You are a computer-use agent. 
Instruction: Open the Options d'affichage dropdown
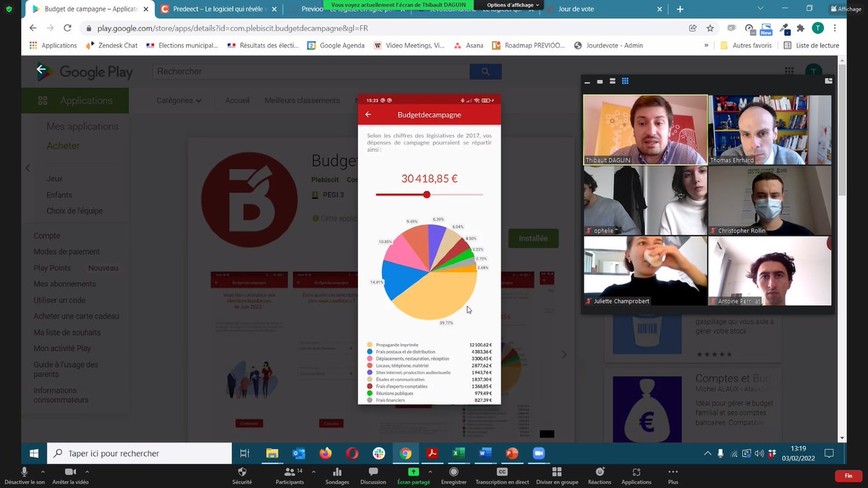(514, 5)
